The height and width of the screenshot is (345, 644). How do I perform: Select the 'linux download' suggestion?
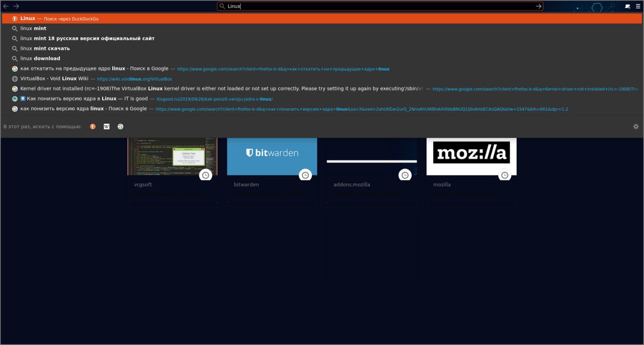click(x=322, y=58)
